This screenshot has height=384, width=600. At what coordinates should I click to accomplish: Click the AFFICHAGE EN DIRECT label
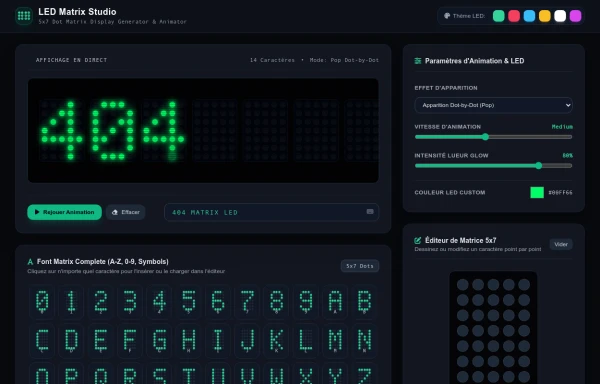[72, 60]
